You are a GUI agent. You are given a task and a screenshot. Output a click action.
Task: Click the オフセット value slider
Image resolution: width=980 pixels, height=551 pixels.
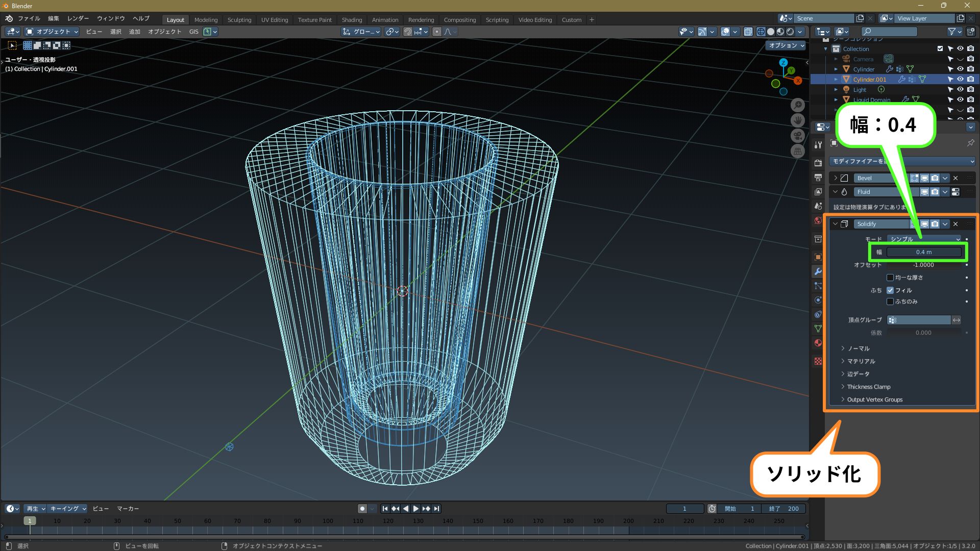tap(923, 265)
